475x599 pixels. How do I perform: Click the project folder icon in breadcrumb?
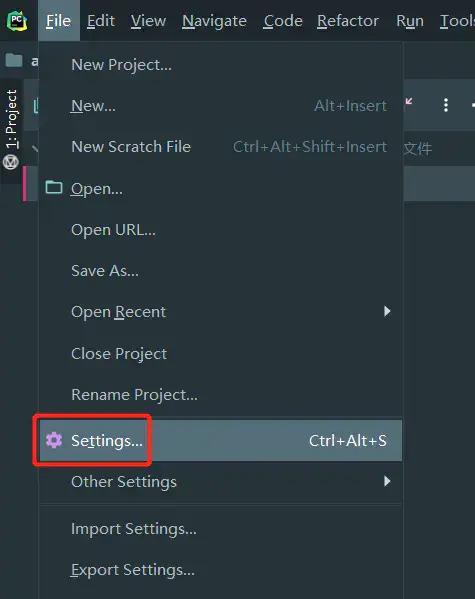(14, 60)
